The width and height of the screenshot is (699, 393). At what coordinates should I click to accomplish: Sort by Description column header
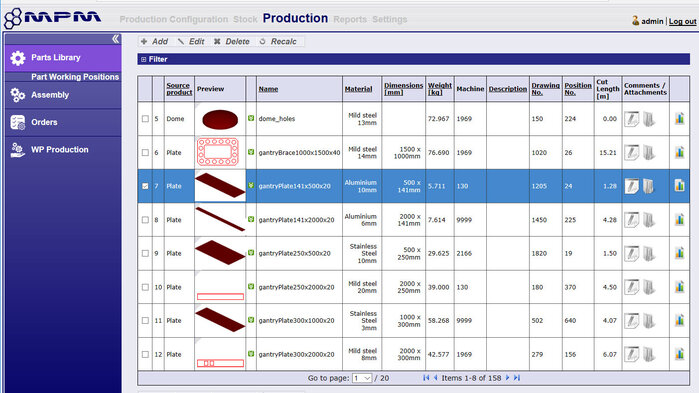[x=508, y=89]
